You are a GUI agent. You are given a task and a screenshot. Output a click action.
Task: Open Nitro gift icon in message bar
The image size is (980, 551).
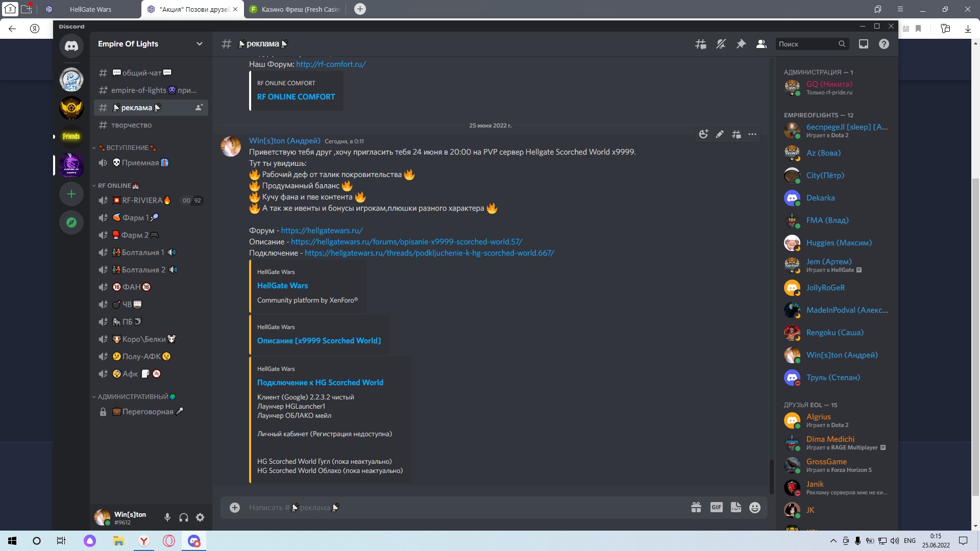(x=696, y=507)
